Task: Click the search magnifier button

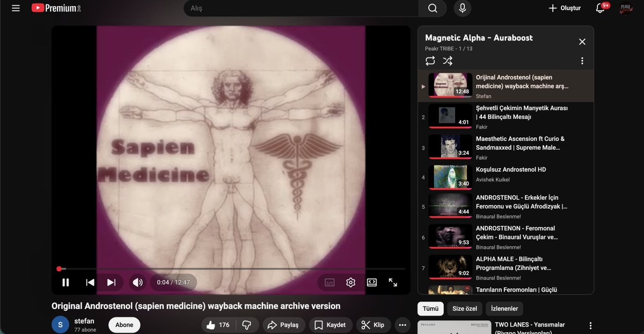Action: 433,8
